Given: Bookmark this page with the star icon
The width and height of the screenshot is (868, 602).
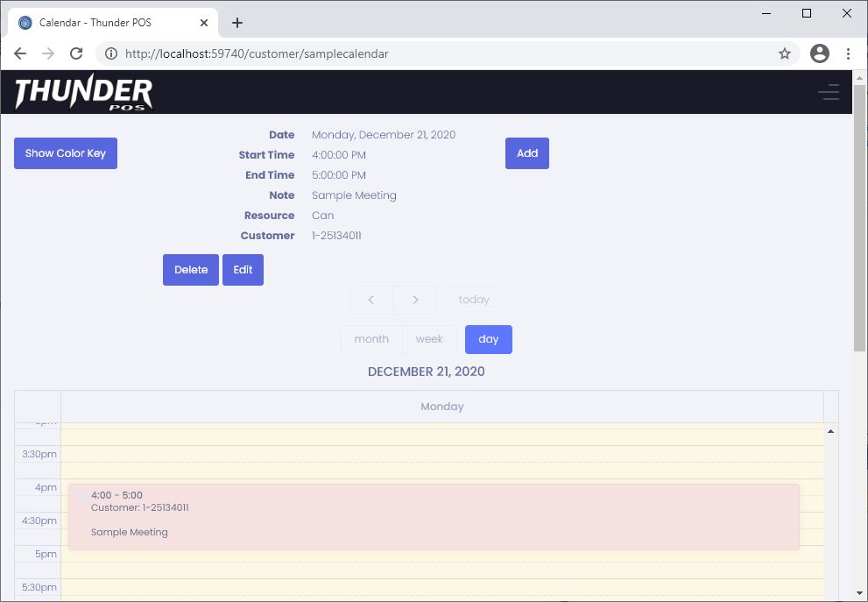Looking at the screenshot, I should (785, 53).
